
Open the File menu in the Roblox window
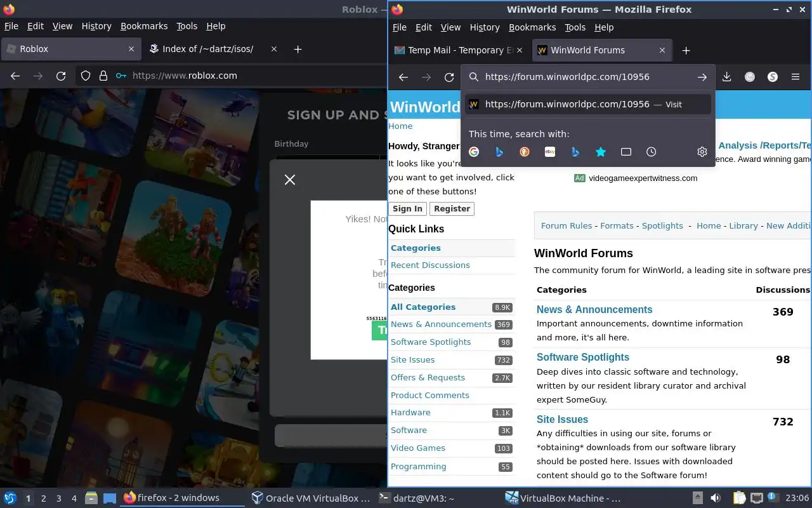click(x=11, y=26)
